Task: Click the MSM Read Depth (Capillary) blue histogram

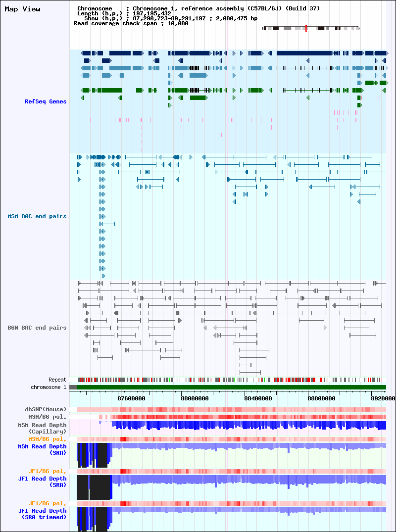Action: click(249, 426)
